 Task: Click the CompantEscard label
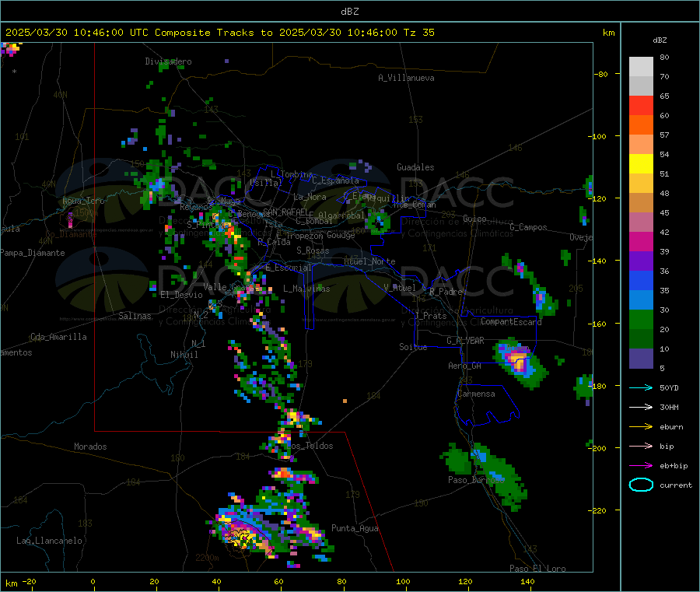click(x=511, y=321)
